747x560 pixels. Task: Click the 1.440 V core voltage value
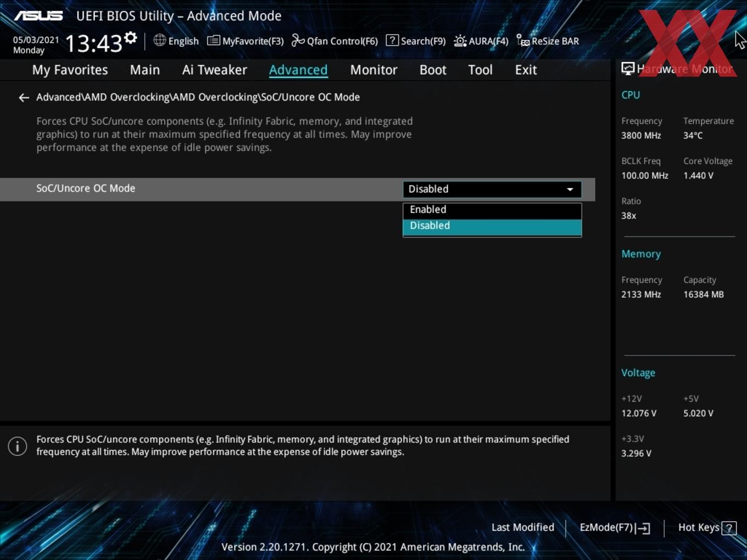click(698, 176)
